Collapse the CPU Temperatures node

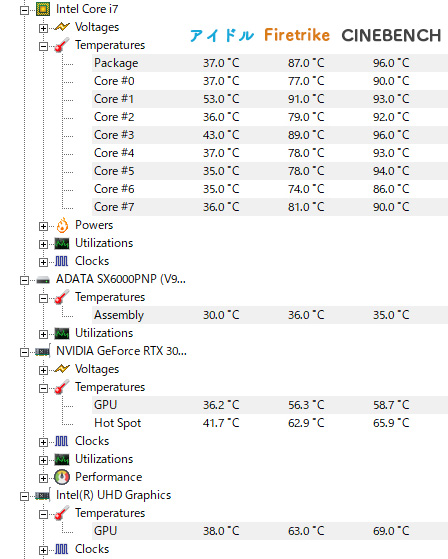(43, 46)
